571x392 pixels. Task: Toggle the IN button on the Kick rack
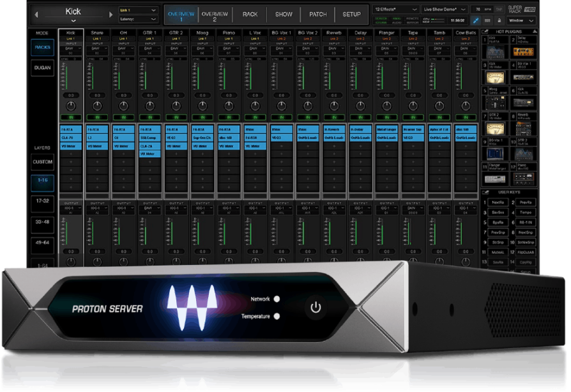pyautogui.click(x=71, y=117)
